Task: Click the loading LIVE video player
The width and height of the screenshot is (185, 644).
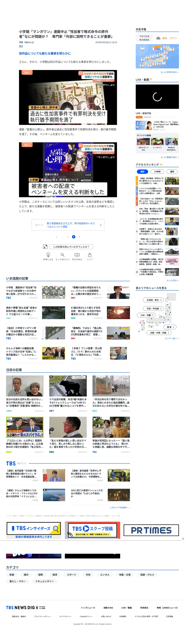Action: (157, 96)
